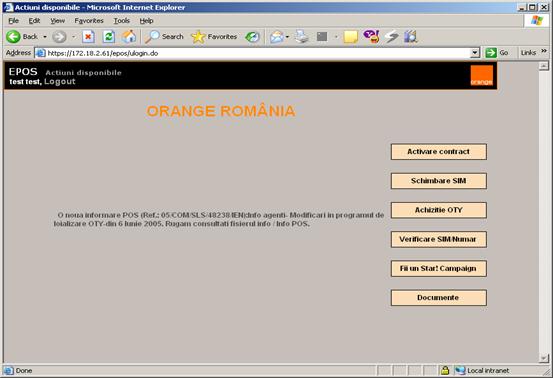Click the Activare contract button
Viewport: 553px width, 378px height.
(x=439, y=152)
